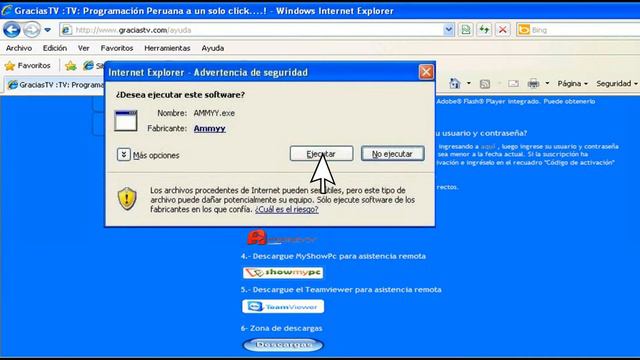
Task: Click the Favoritos star button in toolbar
Action: [28, 65]
